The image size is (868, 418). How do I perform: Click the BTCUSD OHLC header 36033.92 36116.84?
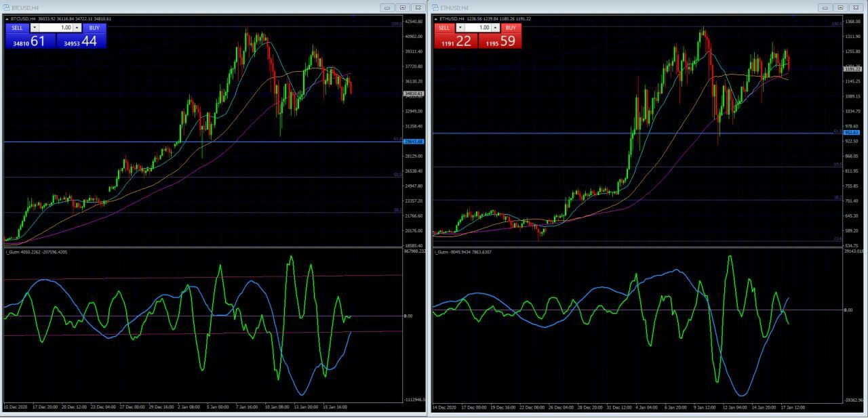57,19
